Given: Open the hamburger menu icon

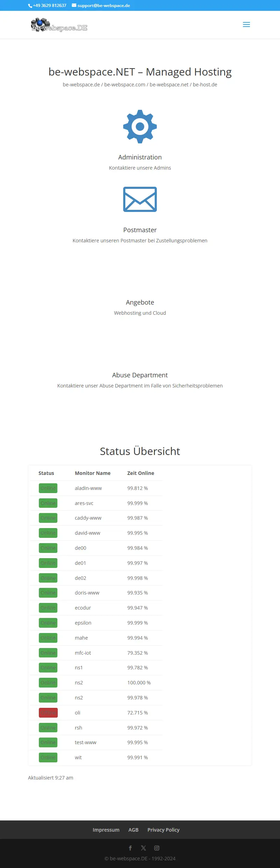Looking at the screenshot, I should (x=246, y=24).
